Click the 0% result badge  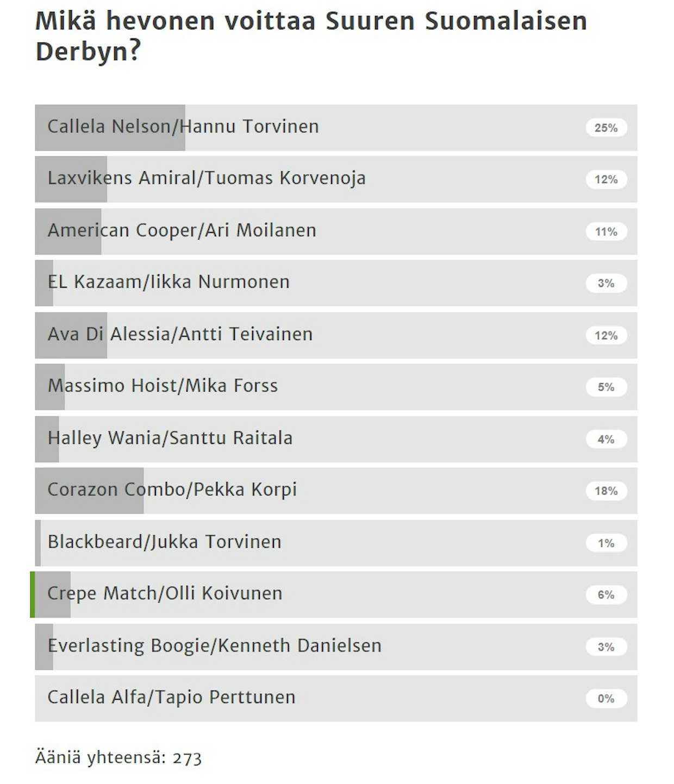pyautogui.click(x=606, y=699)
